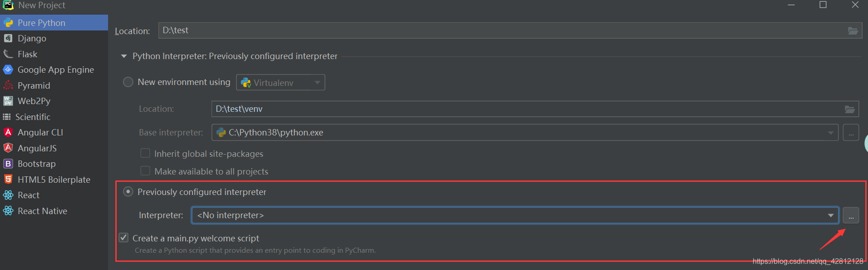Click the Google App Engine icon
This screenshot has height=270, width=868.
[x=8, y=70]
